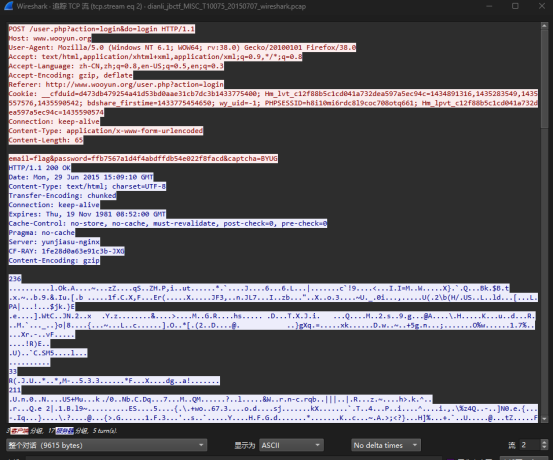Image resolution: width=553 pixels, height=461 pixels.
Task: Click the vertical scrollbar thumb
Action: point(544,79)
